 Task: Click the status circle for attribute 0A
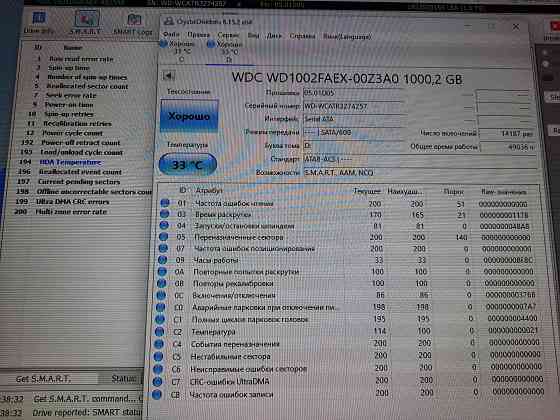(162, 271)
